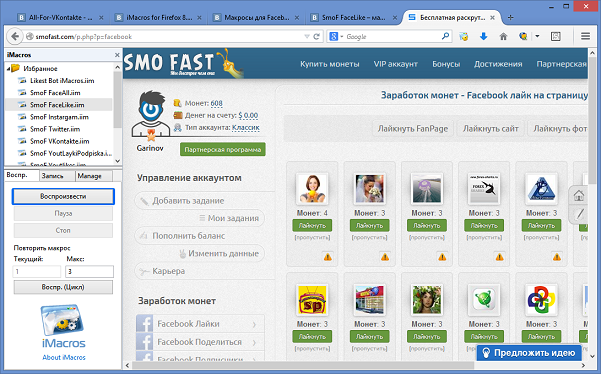
Task: Open the Достижения nav link
Action: [x=498, y=64]
